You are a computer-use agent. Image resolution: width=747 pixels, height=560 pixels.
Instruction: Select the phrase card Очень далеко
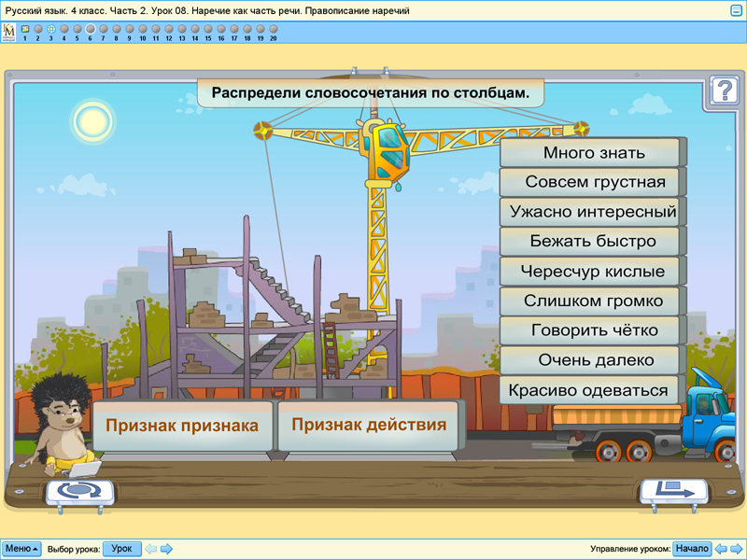(590, 359)
